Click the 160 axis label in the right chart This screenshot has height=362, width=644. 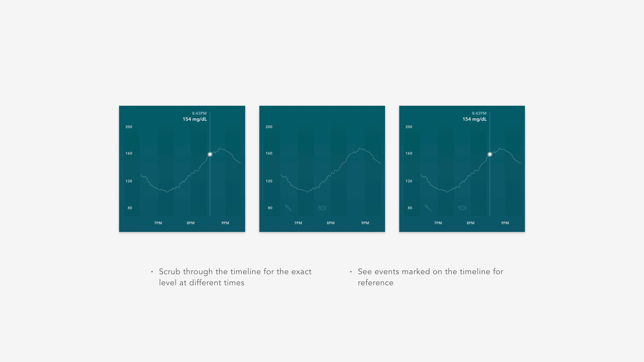click(x=409, y=153)
